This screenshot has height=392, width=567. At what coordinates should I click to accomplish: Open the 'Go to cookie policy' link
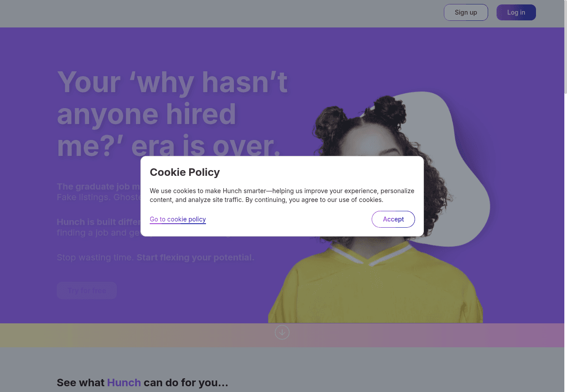[x=178, y=219]
